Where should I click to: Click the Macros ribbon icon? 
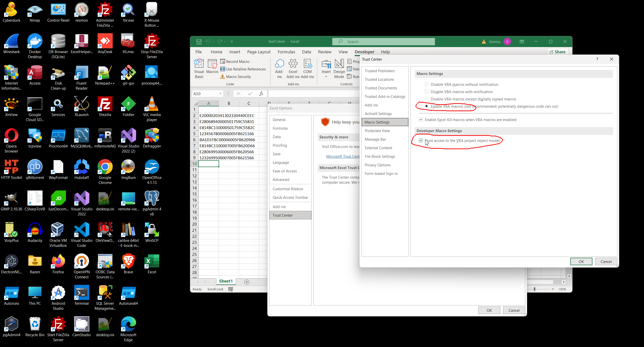[212, 67]
